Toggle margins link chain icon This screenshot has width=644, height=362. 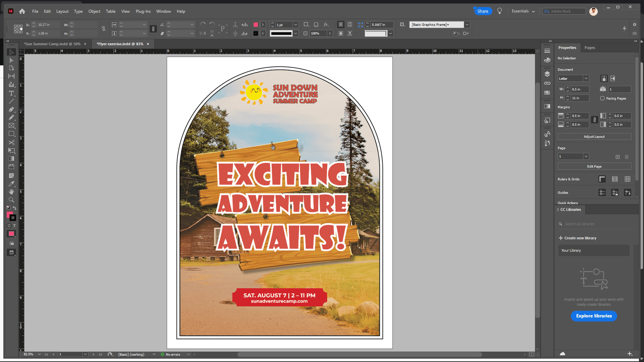click(594, 120)
